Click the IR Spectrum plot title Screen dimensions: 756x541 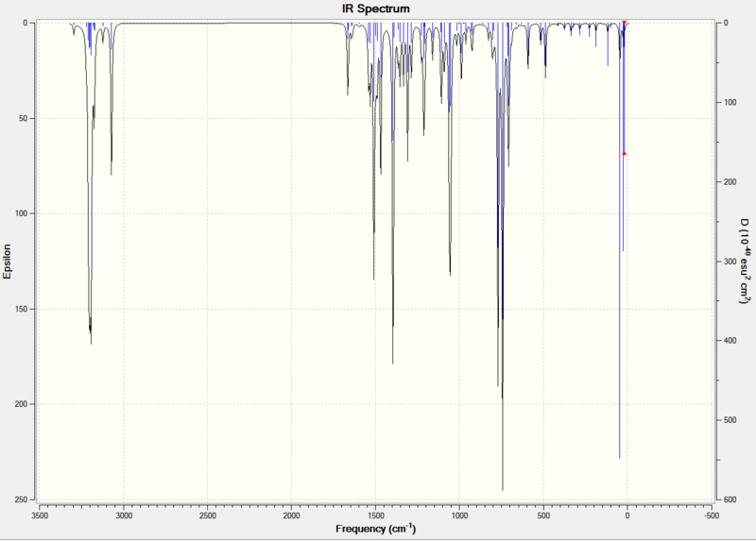tap(375, 8)
